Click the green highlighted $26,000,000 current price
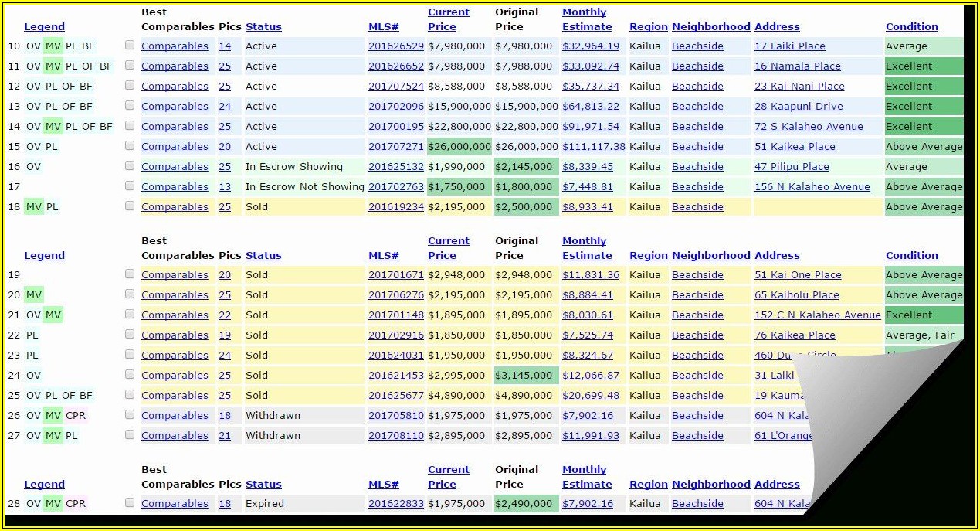Image resolution: width=980 pixels, height=531 pixels. [x=459, y=147]
